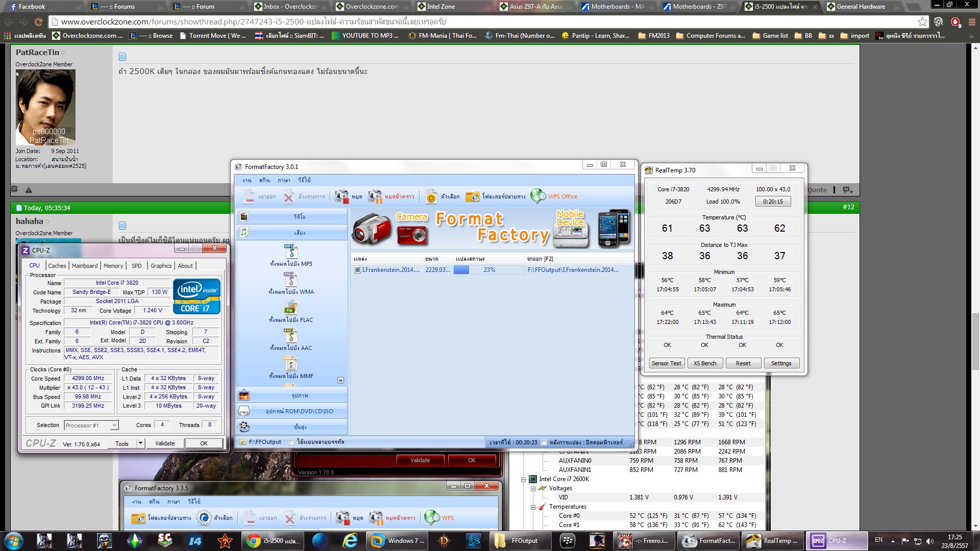Open the output folder toolbar icon
Image resolution: width=980 pixels, height=551 pixels.
pyautogui.click(x=473, y=196)
